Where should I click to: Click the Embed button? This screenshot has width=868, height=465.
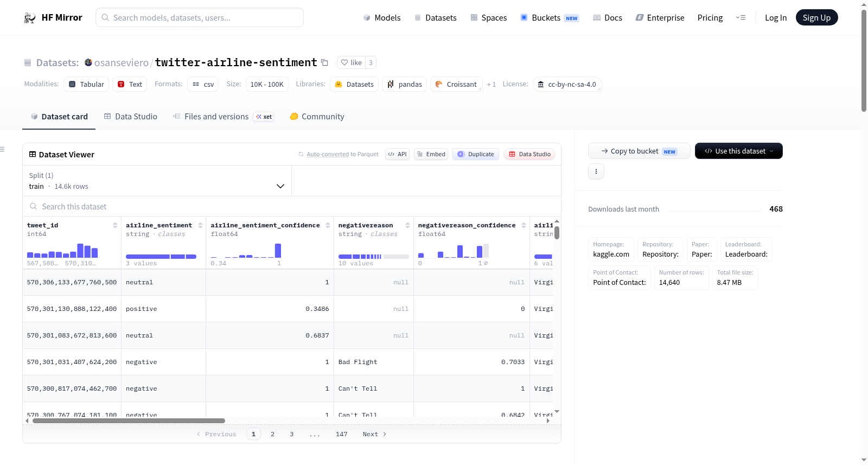(x=431, y=154)
